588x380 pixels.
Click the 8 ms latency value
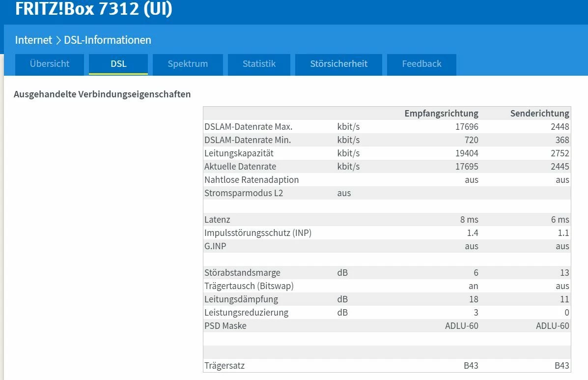click(469, 219)
